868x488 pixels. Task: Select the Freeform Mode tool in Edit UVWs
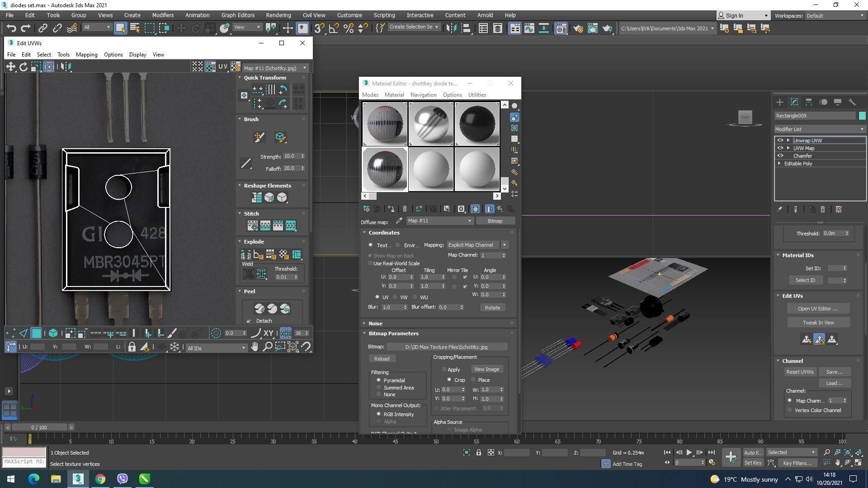pos(49,67)
